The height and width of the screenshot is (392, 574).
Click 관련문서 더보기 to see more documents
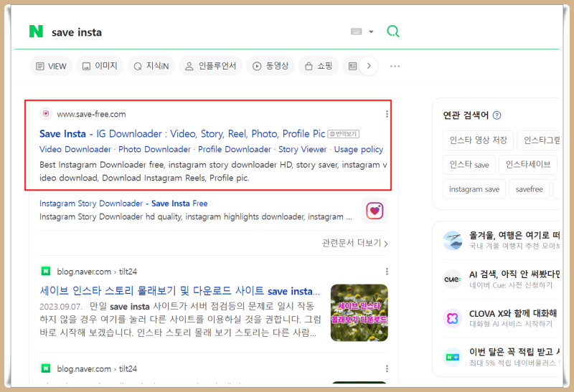[354, 243]
